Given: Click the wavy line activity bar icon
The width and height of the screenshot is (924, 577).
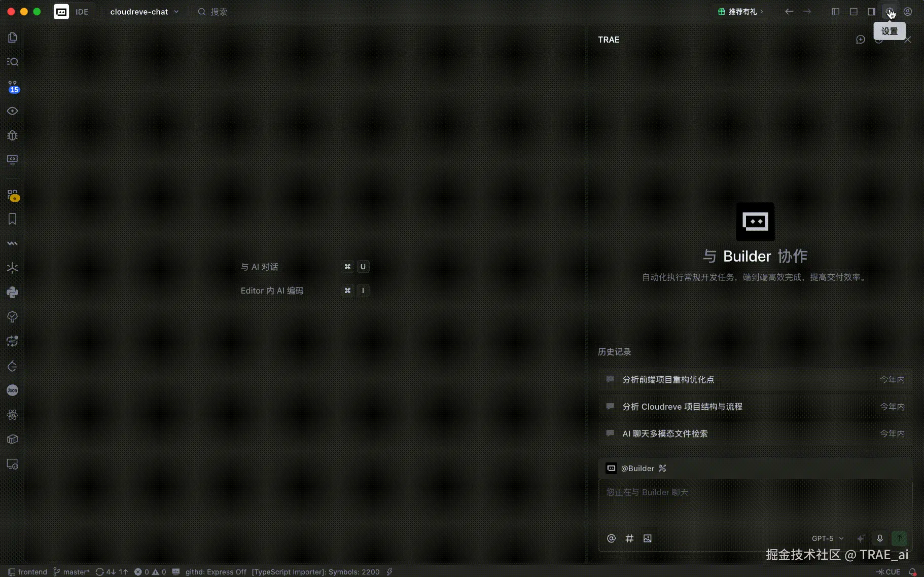Looking at the screenshot, I should click(13, 243).
